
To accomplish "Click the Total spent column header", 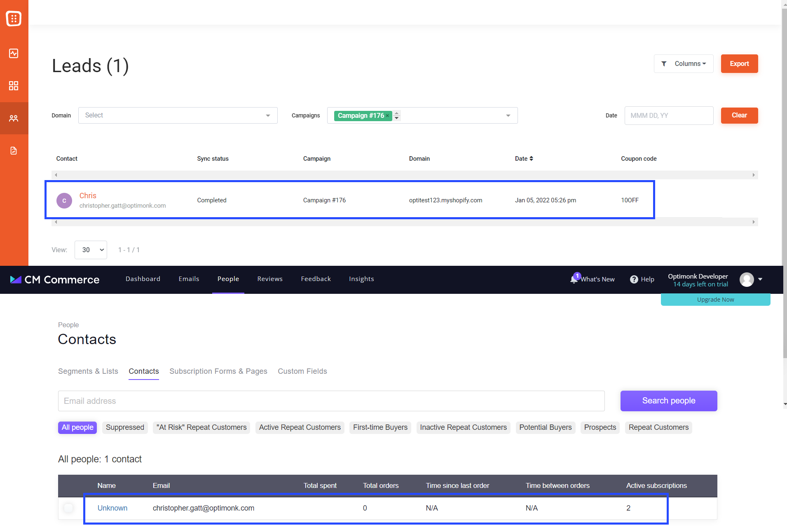I will [320, 486].
